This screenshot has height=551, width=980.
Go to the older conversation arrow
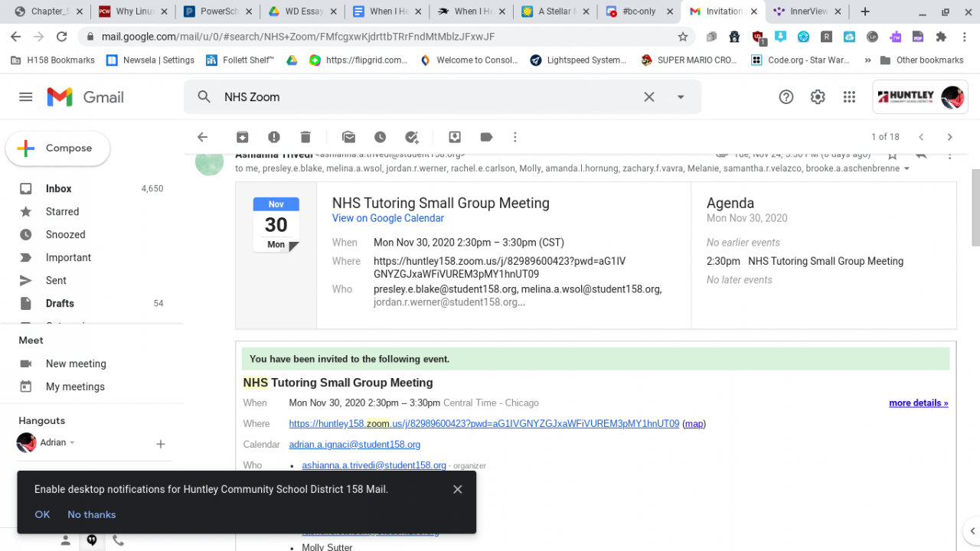point(949,137)
